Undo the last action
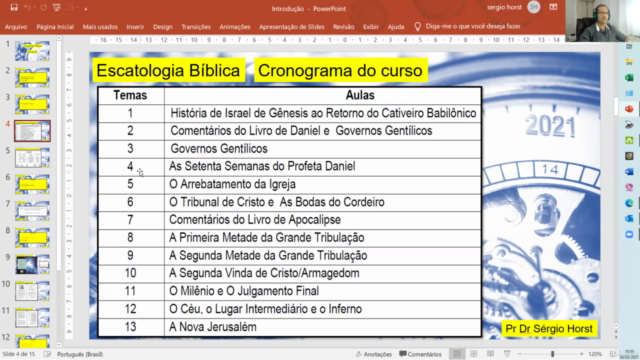Screen dimensions: 640x360 [27, 7]
